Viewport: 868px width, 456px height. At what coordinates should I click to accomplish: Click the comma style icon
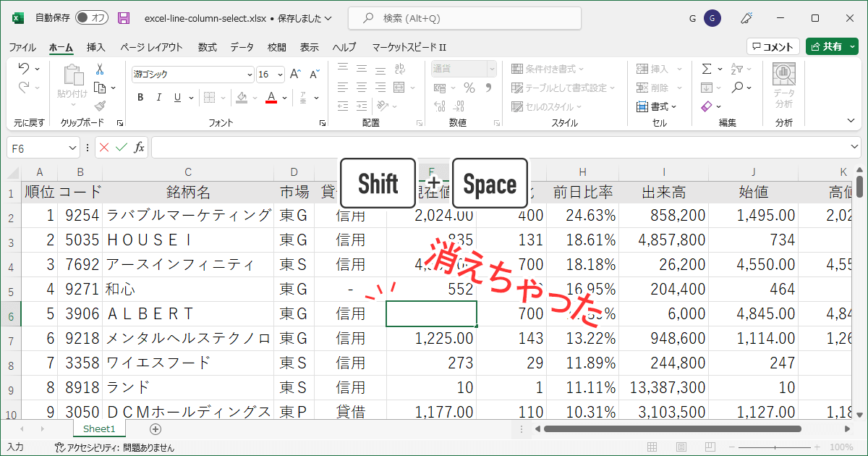[490, 88]
